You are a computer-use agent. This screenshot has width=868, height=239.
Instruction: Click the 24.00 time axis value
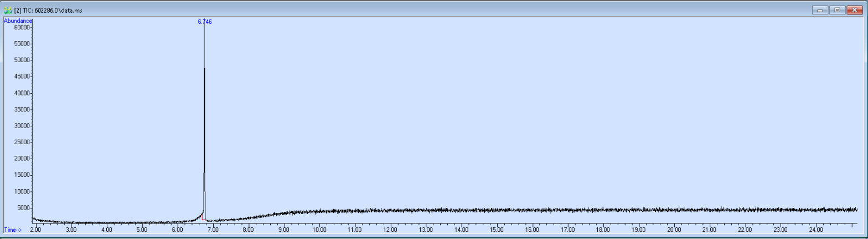(815, 229)
